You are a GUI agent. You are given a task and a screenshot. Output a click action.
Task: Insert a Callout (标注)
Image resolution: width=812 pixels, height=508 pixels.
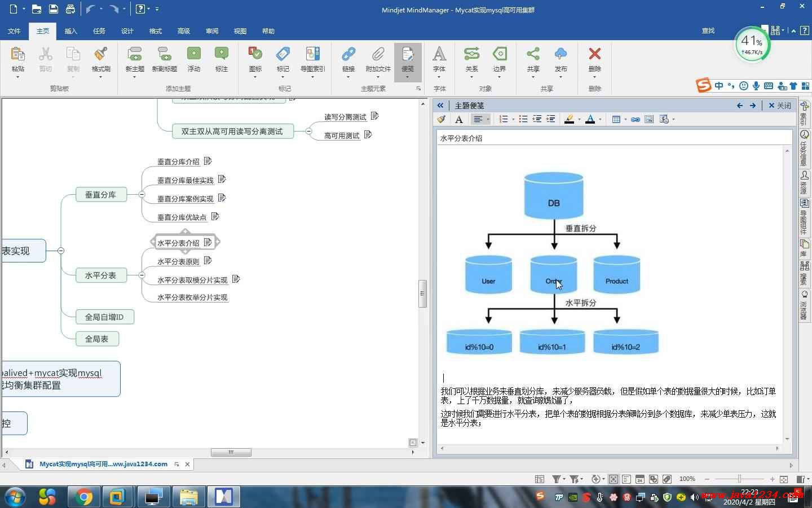pos(222,54)
